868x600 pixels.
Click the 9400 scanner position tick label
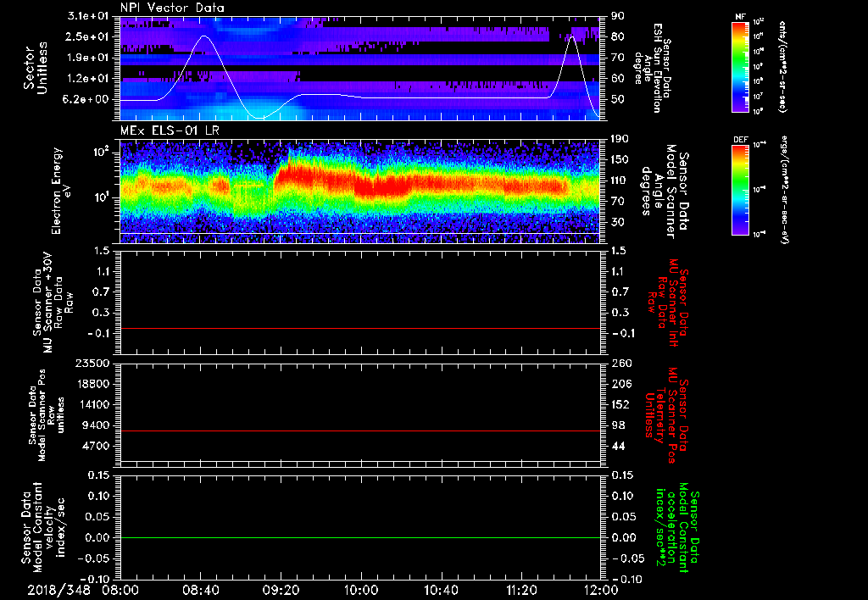[97, 425]
